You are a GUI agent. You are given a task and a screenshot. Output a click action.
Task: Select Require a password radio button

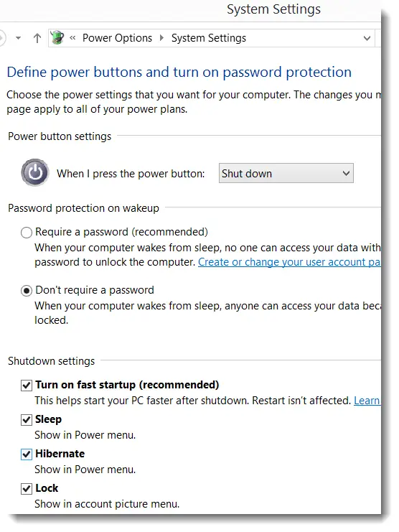(27, 233)
